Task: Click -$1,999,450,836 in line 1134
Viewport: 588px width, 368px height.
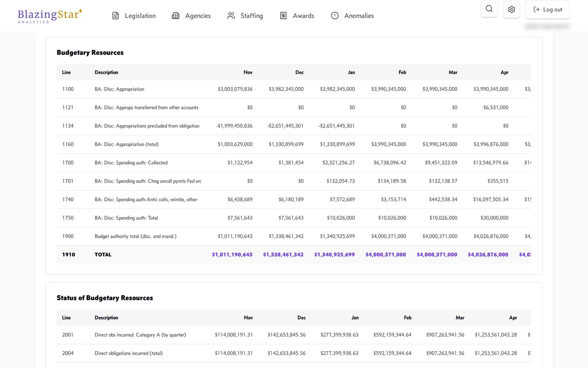Action: click(234, 126)
